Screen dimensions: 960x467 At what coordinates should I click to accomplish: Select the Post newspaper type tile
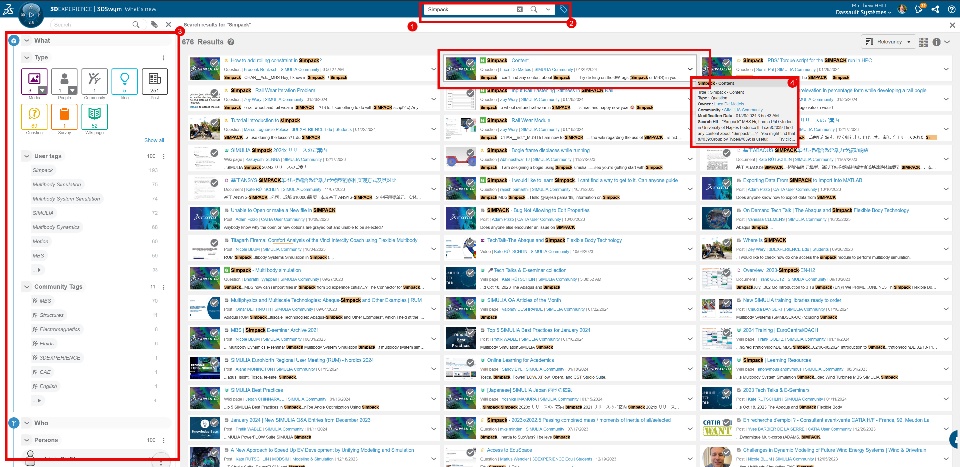(x=154, y=81)
